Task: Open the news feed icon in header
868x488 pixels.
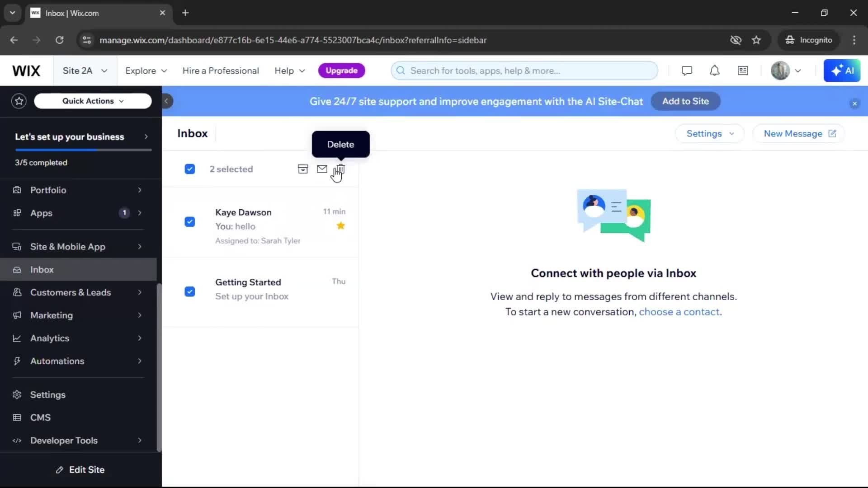Action: (x=743, y=70)
